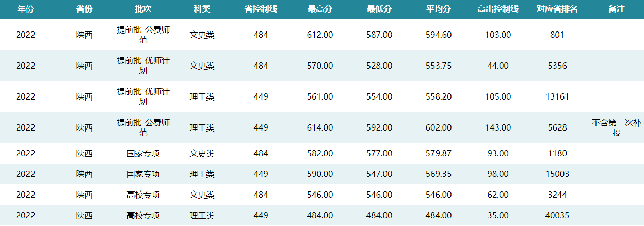This screenshot has height=226, width=644.
Task: Click the 高出控制线 column header
Action: [x=498, y=9]
